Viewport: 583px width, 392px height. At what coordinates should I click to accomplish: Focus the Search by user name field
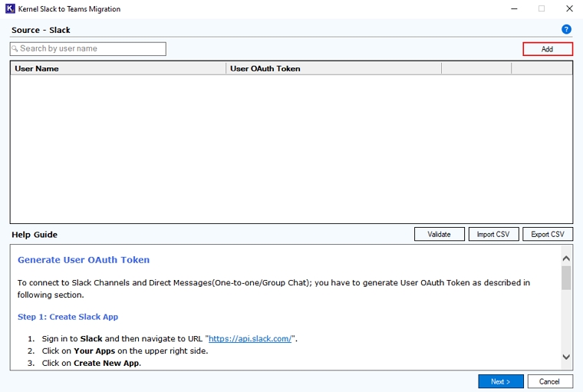point(88,49)
